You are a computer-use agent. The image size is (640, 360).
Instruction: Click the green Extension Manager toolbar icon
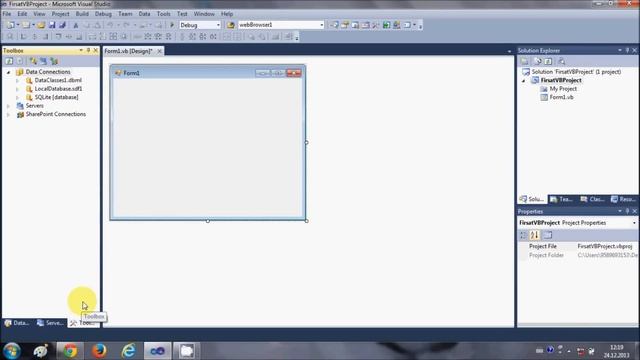[386, 25]
